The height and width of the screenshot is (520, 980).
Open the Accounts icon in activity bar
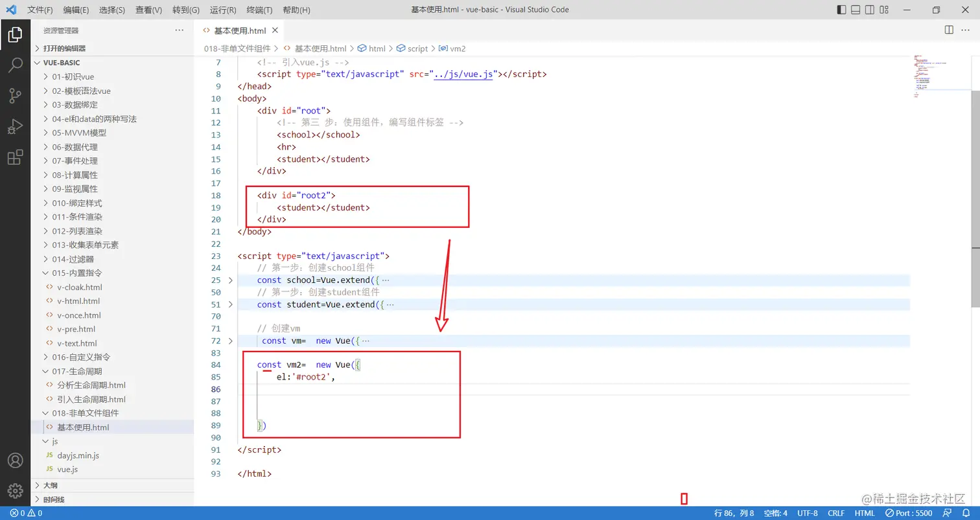coord(15,460)
